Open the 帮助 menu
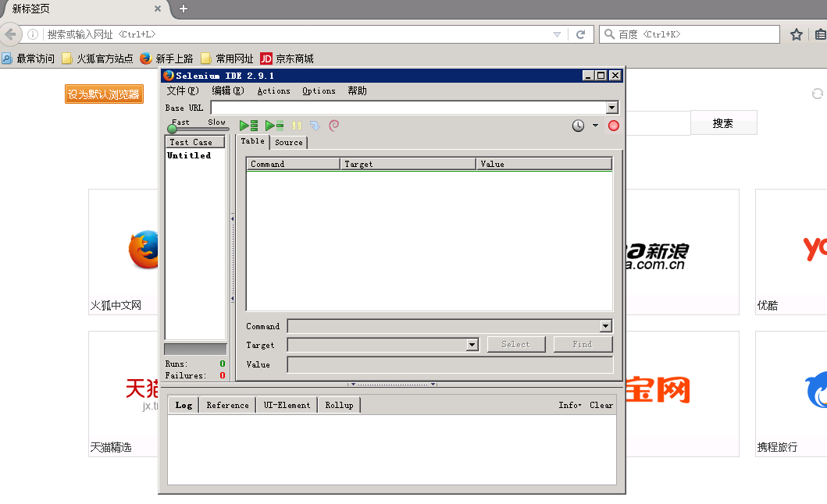The image size is (827, 504). click(x=357, y=91)
